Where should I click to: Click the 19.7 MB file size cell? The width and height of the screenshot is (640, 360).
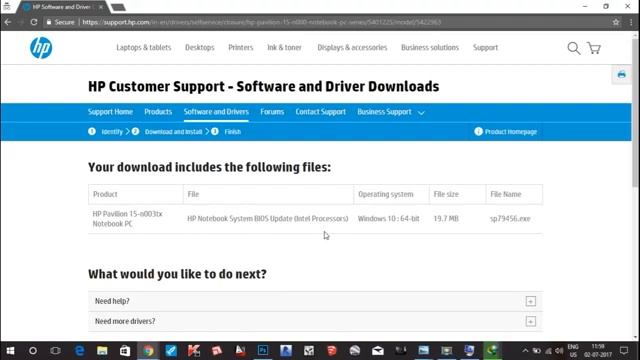(x=446, y=219)
